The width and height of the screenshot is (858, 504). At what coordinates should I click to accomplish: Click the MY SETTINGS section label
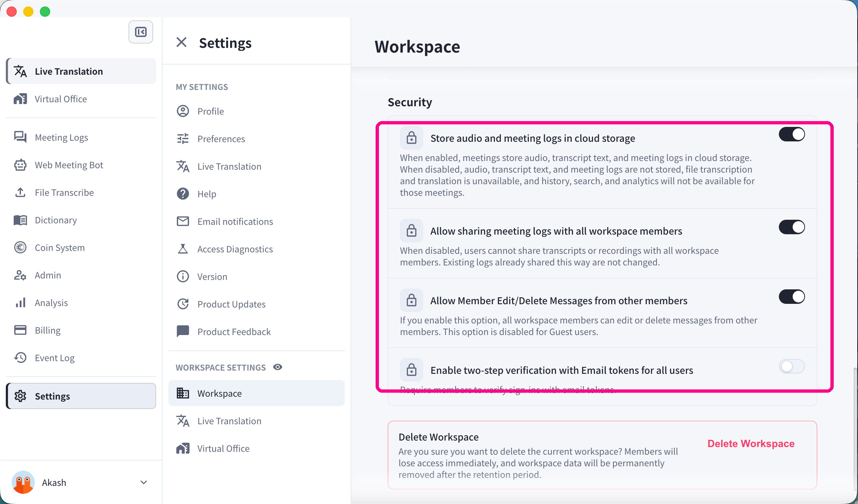(x=202, y=87)
